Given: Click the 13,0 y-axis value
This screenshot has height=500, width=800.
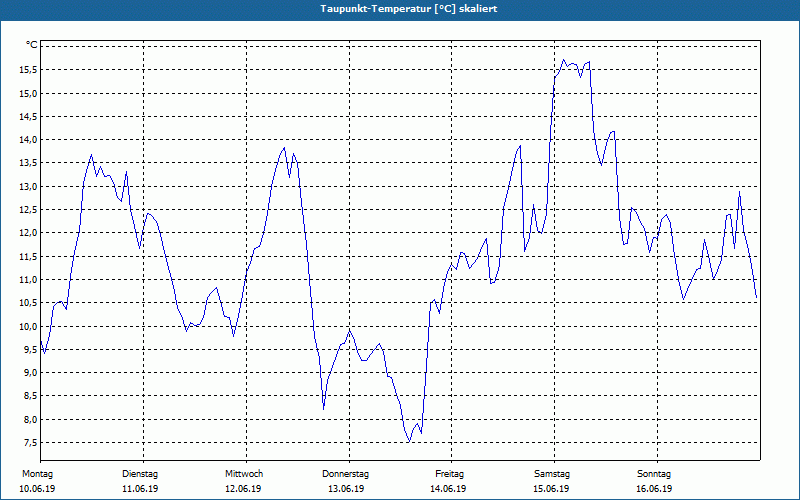Looking at the screenshot, I should (x=28, y=187).
